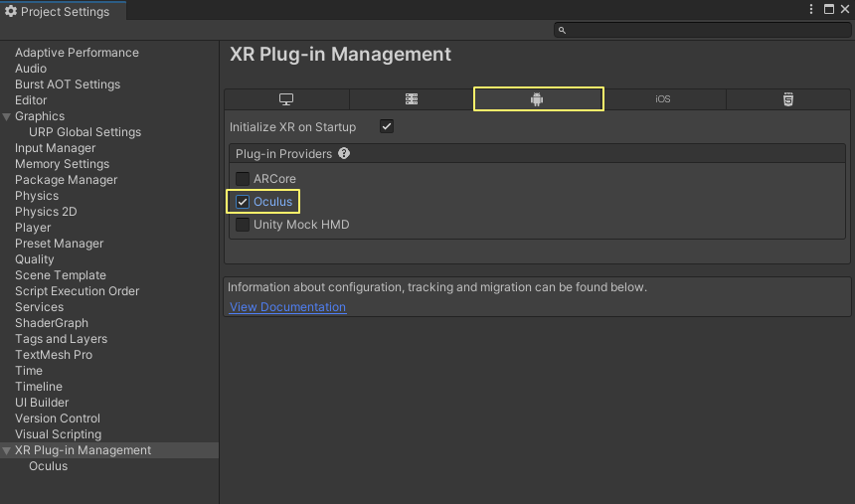Collapse the XR Plug-in Management tree arrow
855x504 pixels.
[7, 451]
